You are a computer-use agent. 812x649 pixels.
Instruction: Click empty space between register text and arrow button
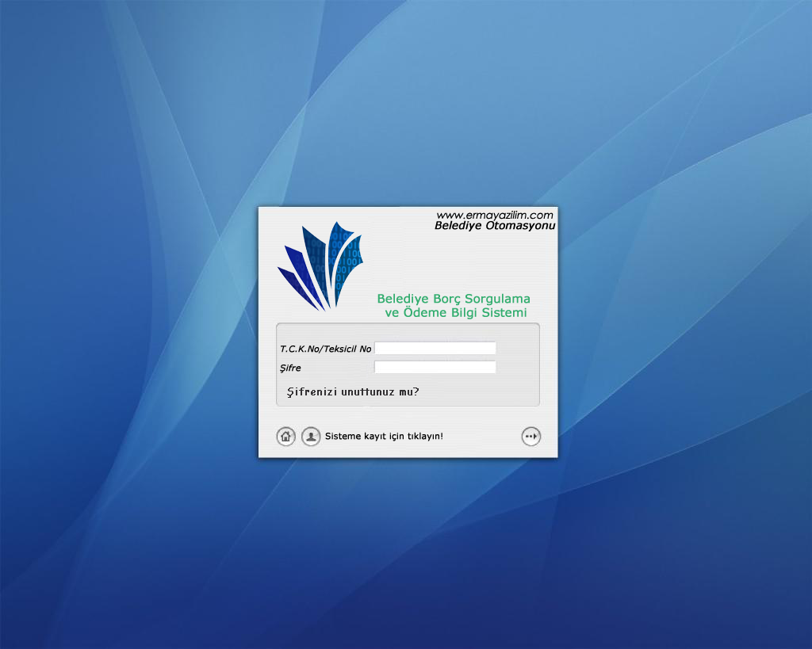pyautogui.click(x=484, y=437)
